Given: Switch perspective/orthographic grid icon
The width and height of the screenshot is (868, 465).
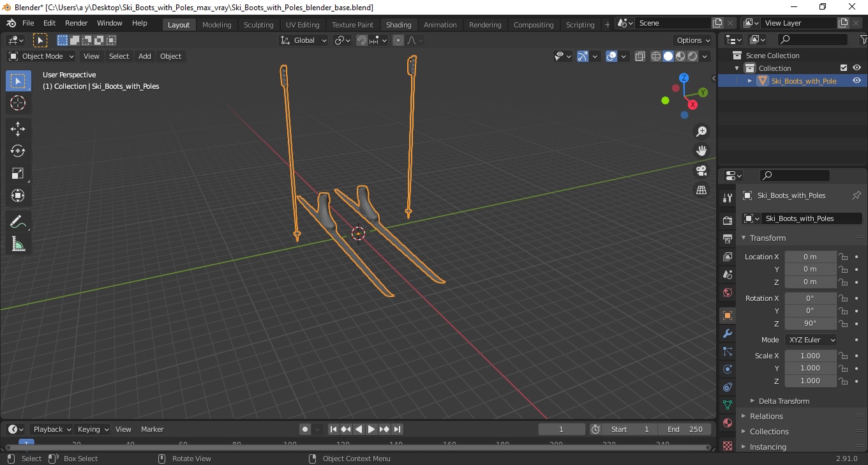Looking at the screenshot, I should (x=701, y=190).
